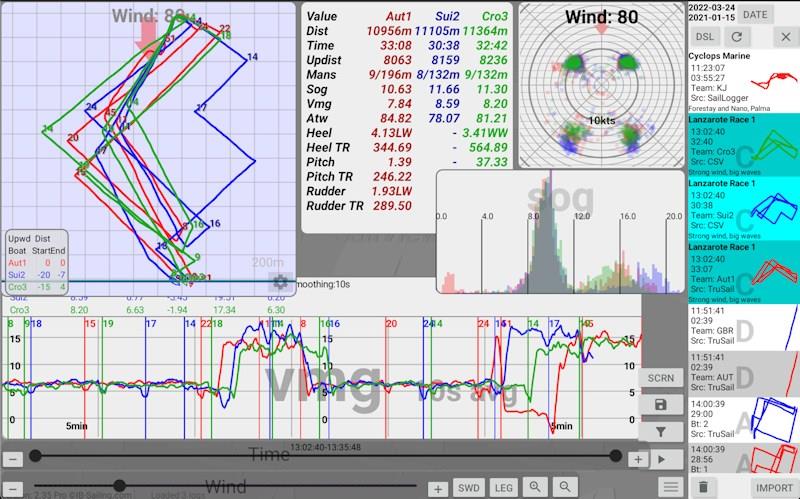Click the Time value 30:38
The height and width of the screenshot is (499, 800).
[x=444, y=45]
